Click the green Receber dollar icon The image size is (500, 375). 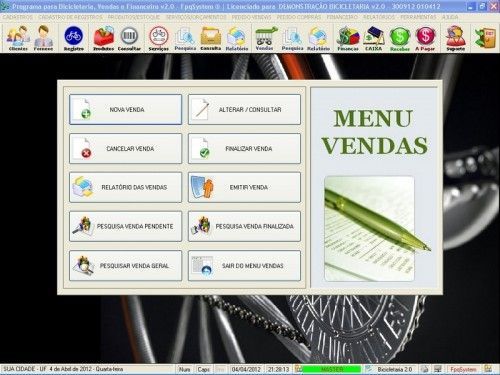coord(400,38)
